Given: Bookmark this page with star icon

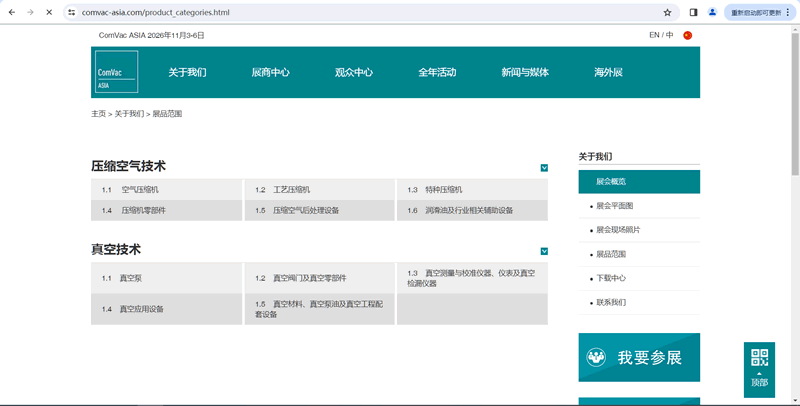Looking at the screenshot, I should click(667, 12).
